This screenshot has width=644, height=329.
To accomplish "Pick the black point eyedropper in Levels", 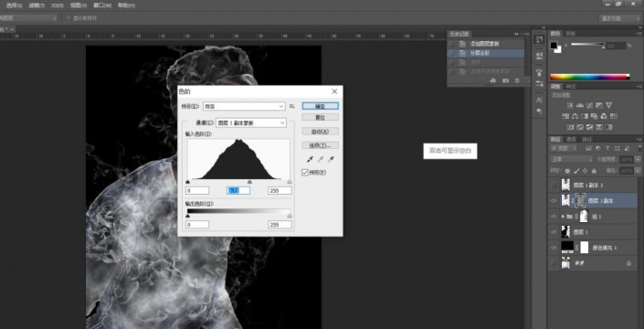I will (x=311, y=159).
